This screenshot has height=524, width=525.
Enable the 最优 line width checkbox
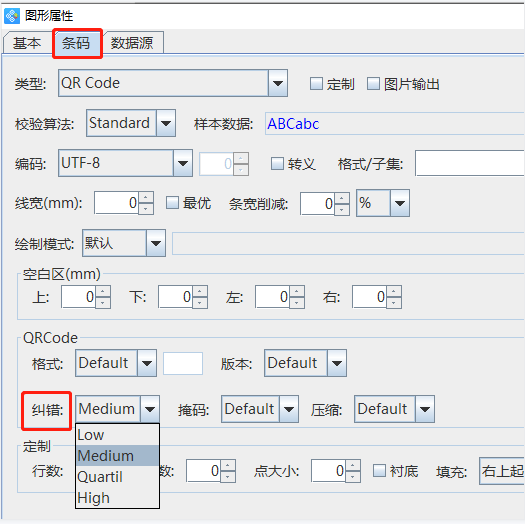tap(172, 203)
